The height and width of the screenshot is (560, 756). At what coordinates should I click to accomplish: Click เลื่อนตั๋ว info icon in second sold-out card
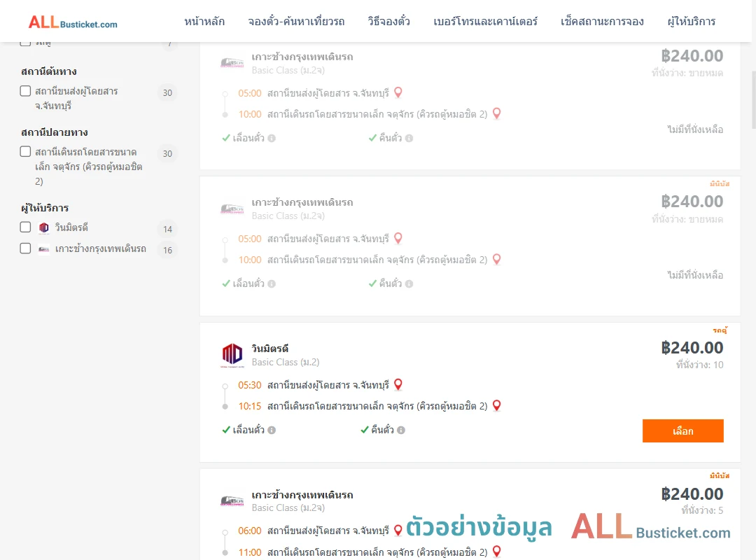tap(272, 283)
